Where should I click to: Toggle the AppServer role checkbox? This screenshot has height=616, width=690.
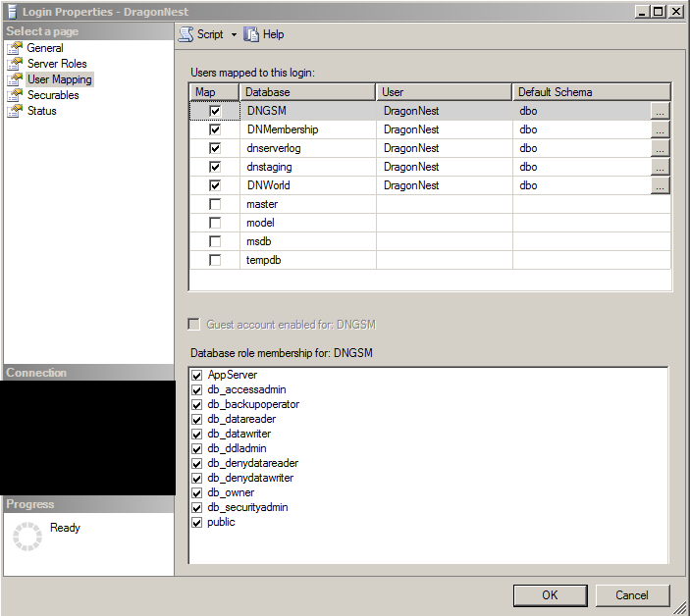pyautogui.click(x=196, y=376)
